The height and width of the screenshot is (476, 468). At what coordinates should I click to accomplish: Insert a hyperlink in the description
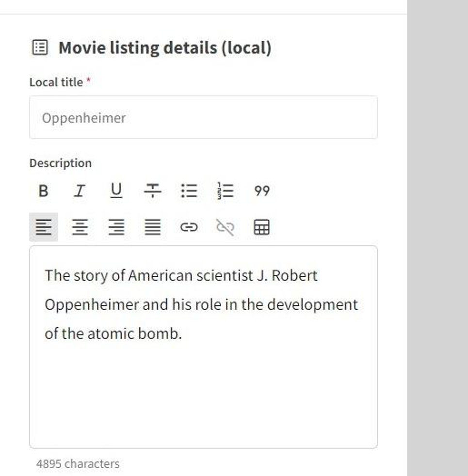189,227
